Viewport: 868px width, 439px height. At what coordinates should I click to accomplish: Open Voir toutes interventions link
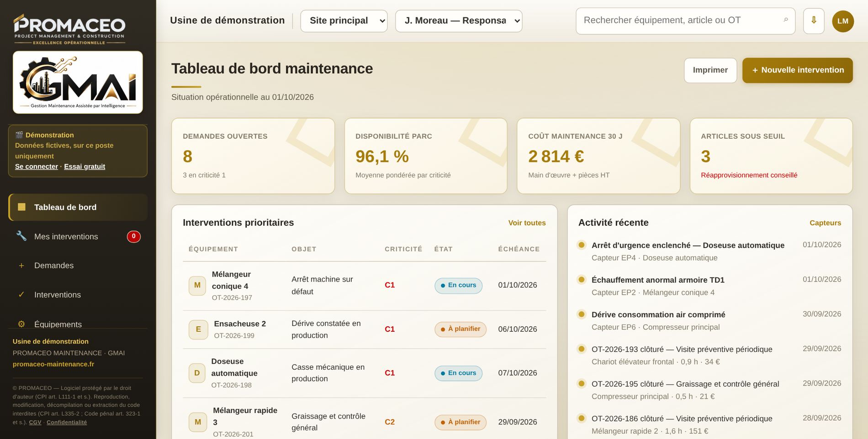click(x=527, y=223)
